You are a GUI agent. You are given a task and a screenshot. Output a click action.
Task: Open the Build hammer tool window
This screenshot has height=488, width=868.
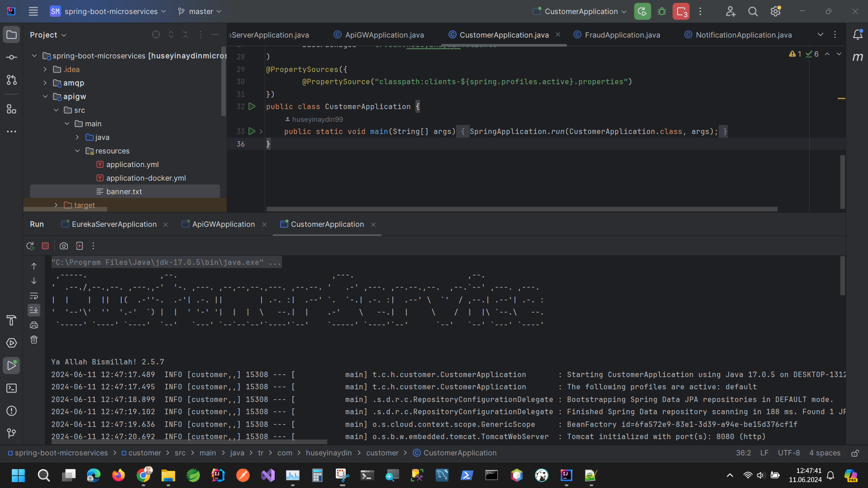click(x=12, y=321)
